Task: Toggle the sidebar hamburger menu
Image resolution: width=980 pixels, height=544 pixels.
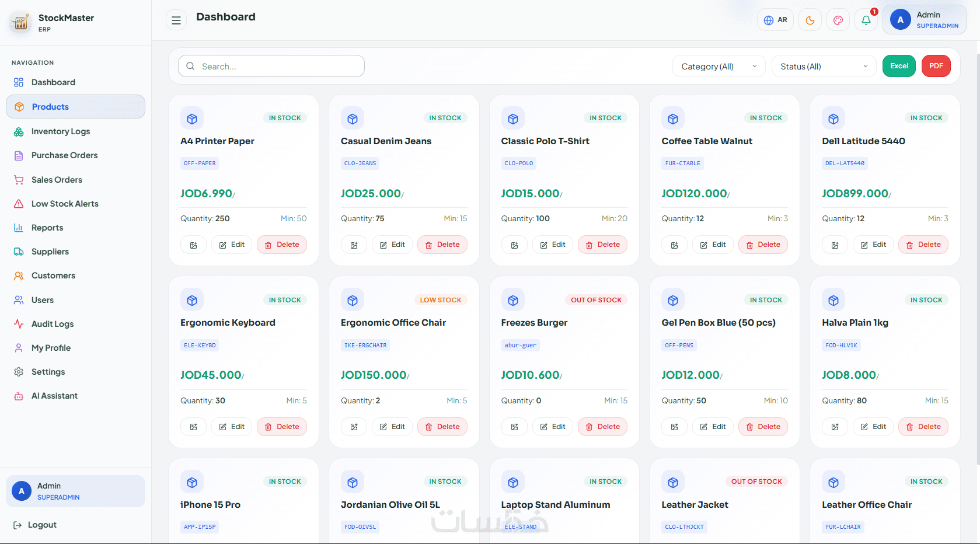Action: click(176, 20)
